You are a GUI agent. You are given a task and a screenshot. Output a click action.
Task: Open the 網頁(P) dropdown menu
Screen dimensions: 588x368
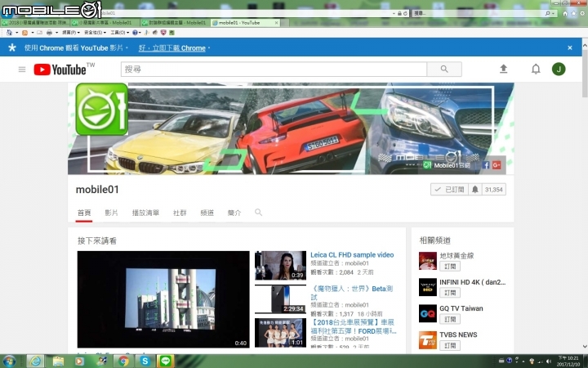point(71,33)
